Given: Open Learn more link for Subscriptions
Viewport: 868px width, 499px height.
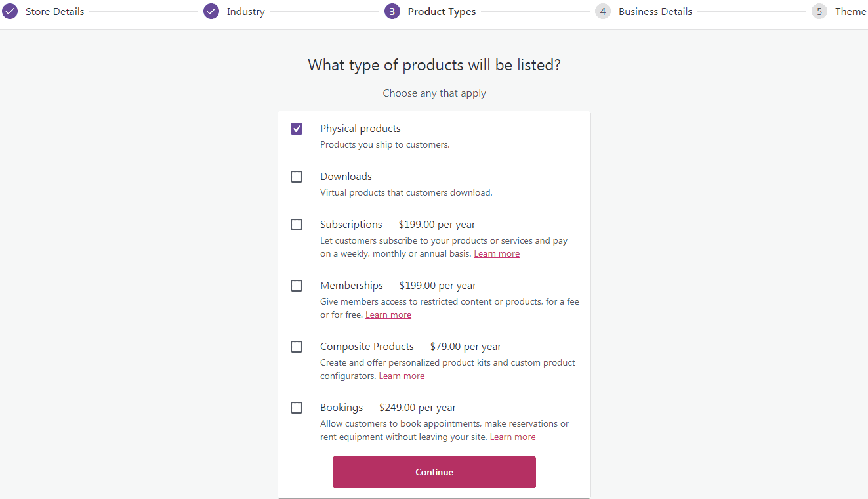Looking at the screenshot, I should coord(497,254).
